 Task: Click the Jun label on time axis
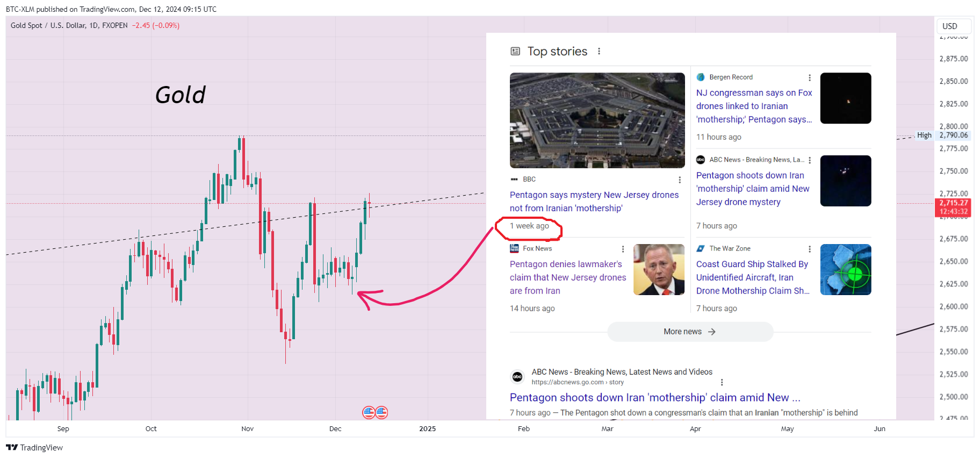coord(880,428)
